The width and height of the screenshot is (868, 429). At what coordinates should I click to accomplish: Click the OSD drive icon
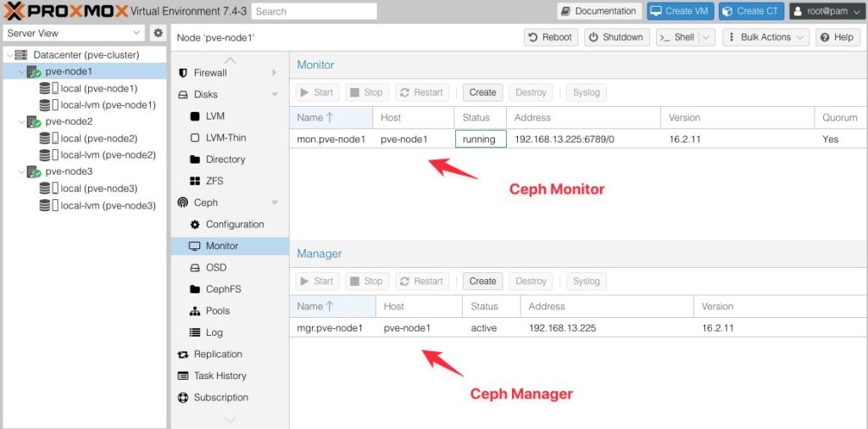pos(194,267)
